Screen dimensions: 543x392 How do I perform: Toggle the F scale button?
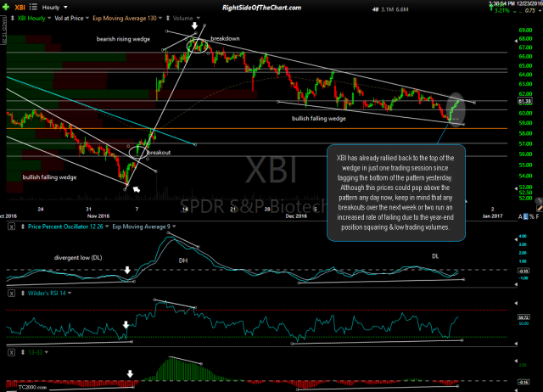coord(537,216)
